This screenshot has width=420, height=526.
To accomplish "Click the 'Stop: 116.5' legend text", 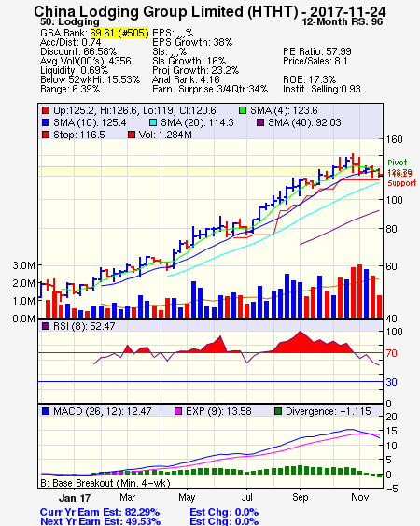I will point(78,135).
